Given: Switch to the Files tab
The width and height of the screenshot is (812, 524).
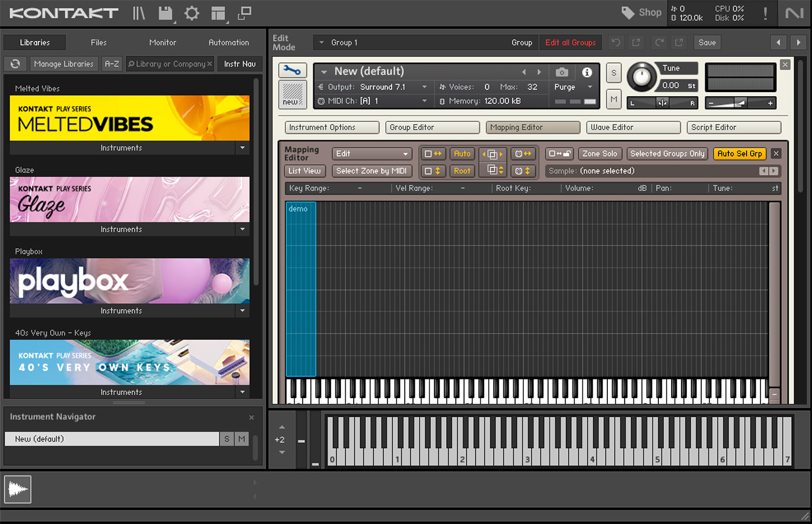Looking at the screenshot, I should point(99,42).
